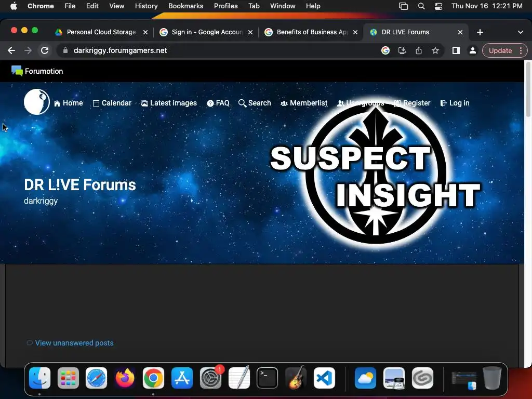Toggle the Chrome side panel icon
The image size is (532, 399).
(456, 50)
